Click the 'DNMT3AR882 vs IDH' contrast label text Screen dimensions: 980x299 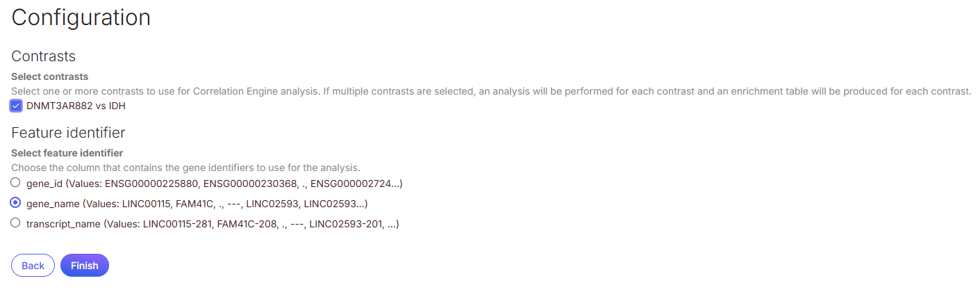tap(76, 106)
